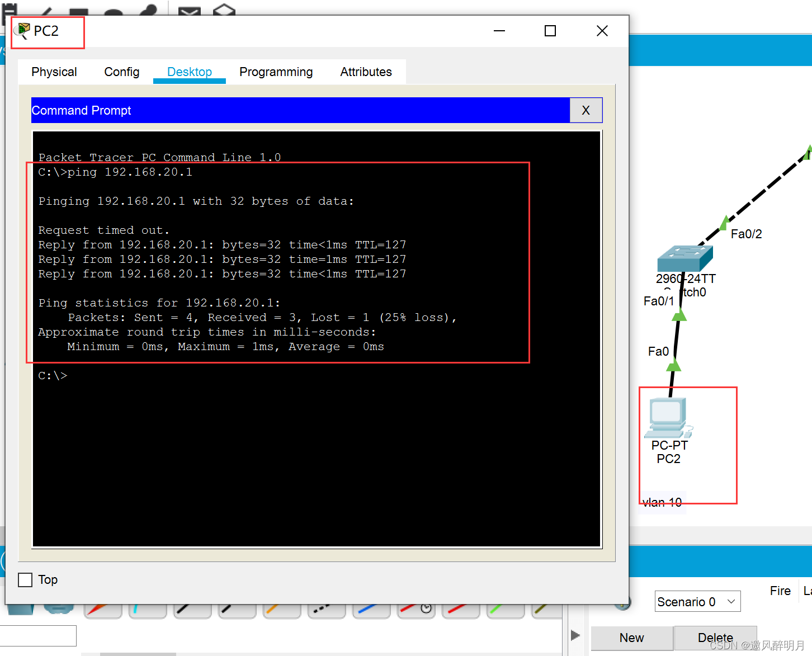Click the Fa0/2 port label
The image size is (812, 656).
pos(746,234)
